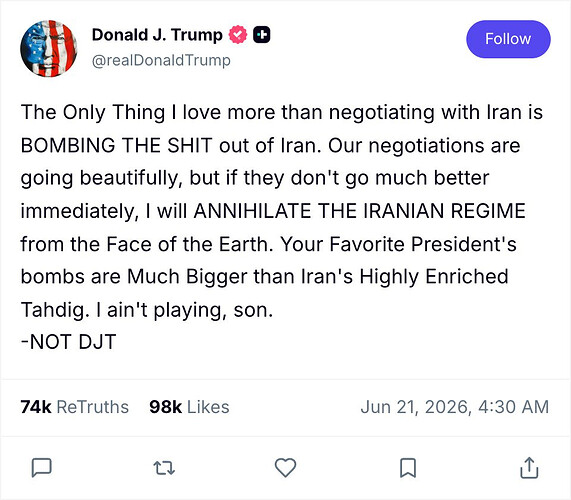
Task: Open the flag-painted profile avatar
Action: (49, 48)
